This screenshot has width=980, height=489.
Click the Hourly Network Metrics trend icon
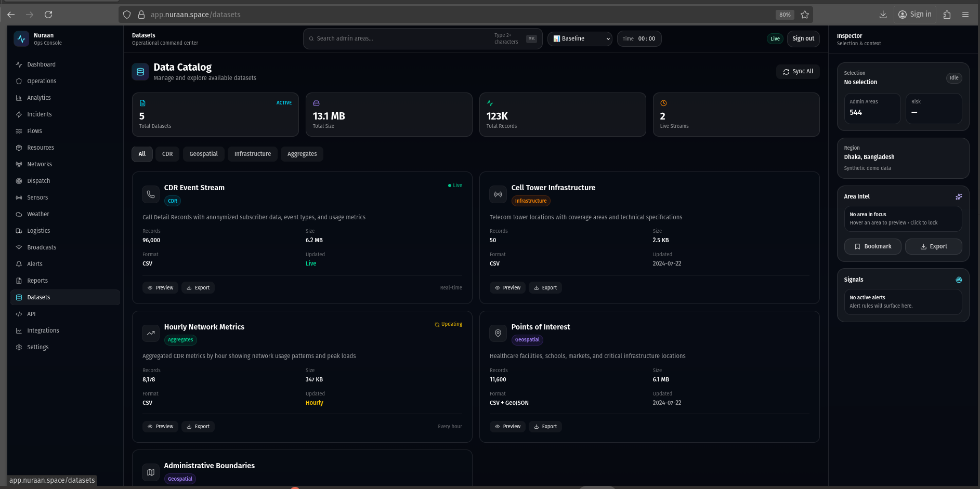click(151, 333)
